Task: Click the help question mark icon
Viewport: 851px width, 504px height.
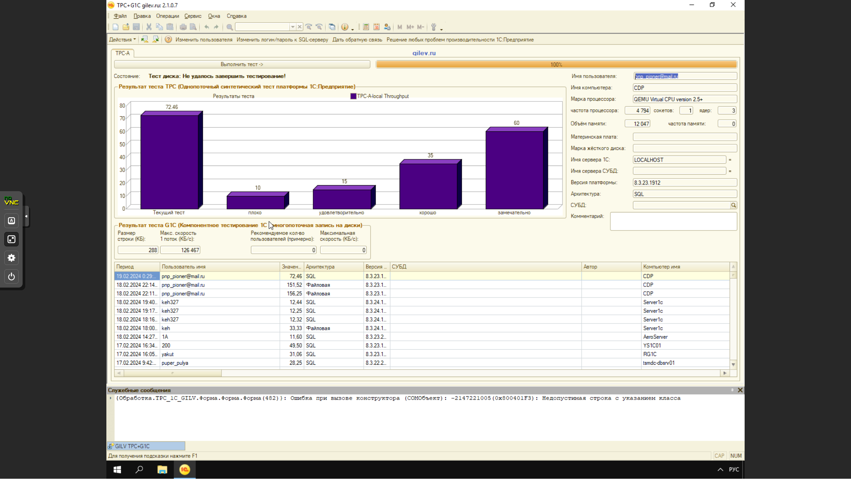Action: (x=168, y=40)
